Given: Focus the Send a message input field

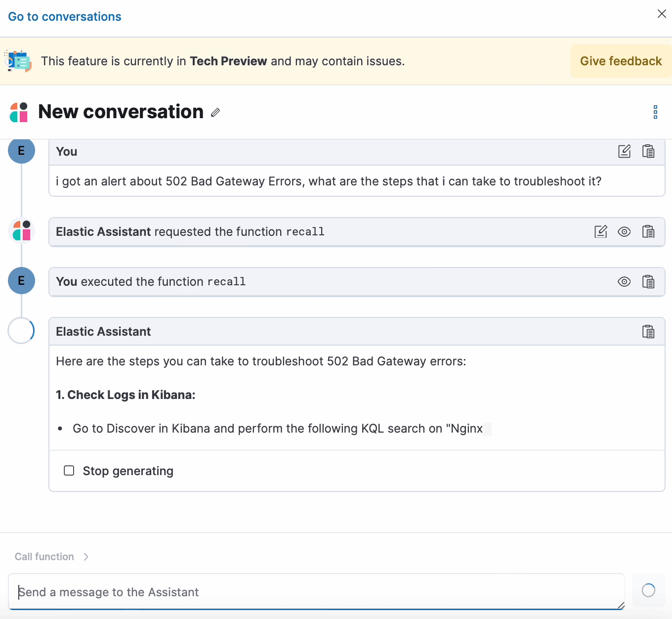Looking at the screenshot, I should pos(316,592).
